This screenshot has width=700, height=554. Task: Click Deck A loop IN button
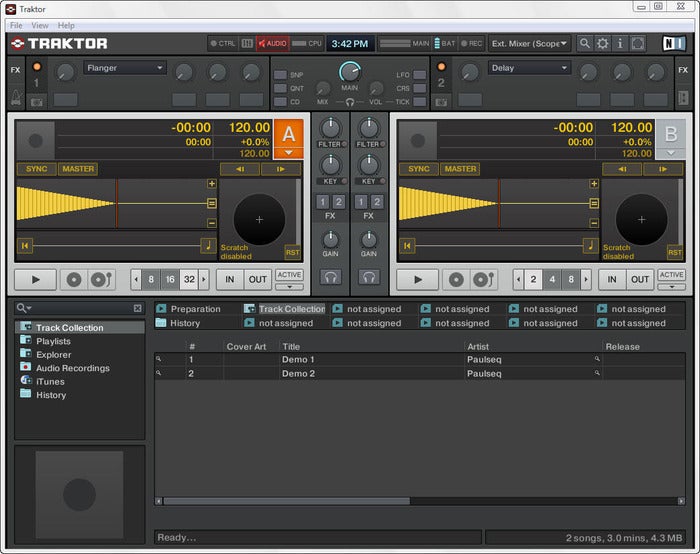[229, 279]
